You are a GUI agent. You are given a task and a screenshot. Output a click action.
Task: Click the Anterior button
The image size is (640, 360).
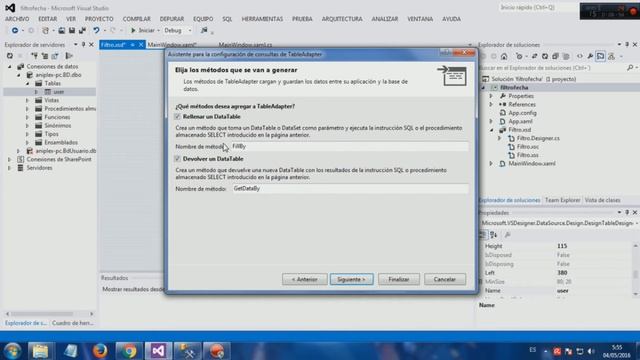coord(304,280)
